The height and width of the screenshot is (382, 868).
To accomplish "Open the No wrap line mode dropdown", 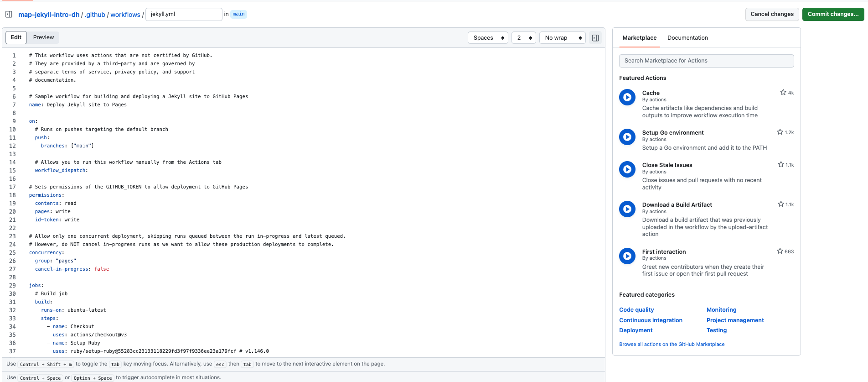I will click(x=562, y=38).
